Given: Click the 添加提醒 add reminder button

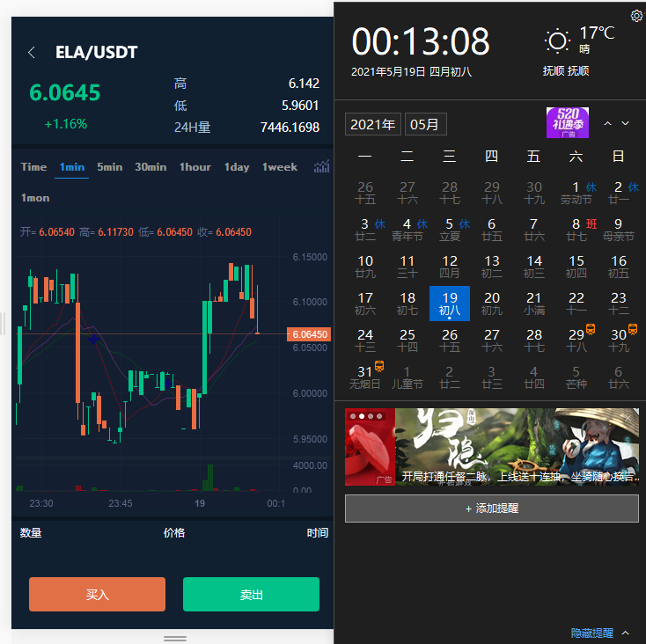Looking at the screenshot, I should [x=491, y=509].
